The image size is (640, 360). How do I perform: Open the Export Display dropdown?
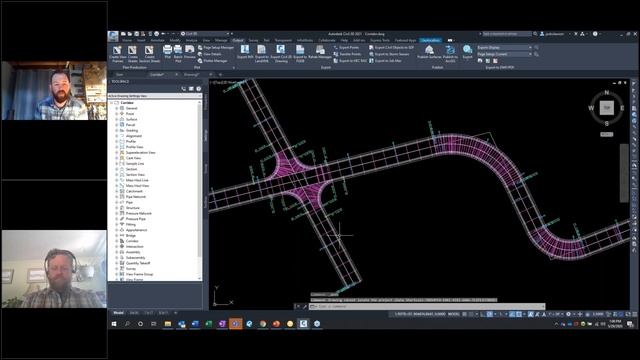click(504, 48)
